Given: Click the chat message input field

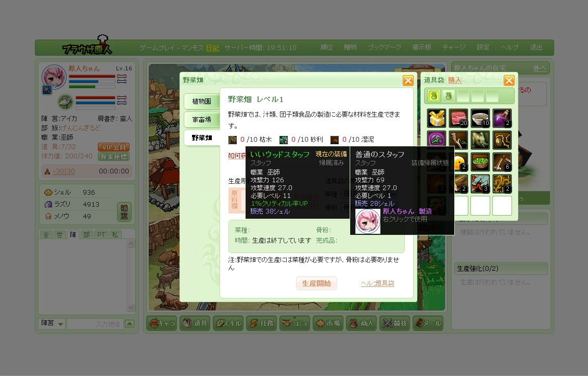Looking at the screenshot, I should [x=95, y=323].
